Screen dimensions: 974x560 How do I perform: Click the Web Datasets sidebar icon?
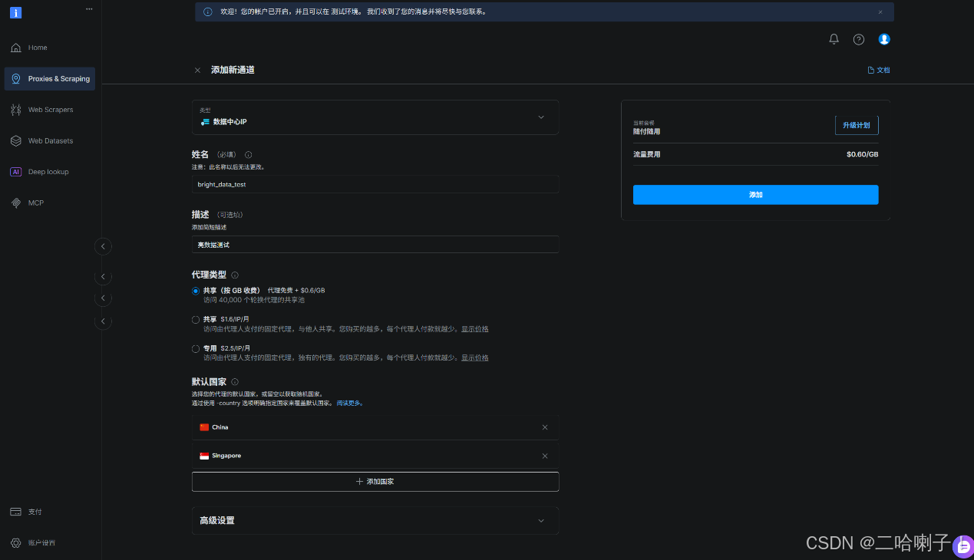[15, 141]
